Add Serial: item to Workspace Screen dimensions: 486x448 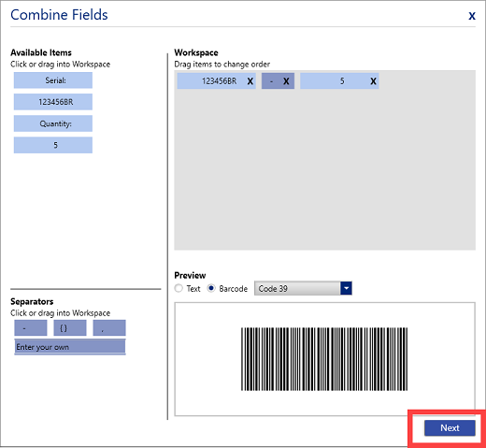tap(53, 80)
